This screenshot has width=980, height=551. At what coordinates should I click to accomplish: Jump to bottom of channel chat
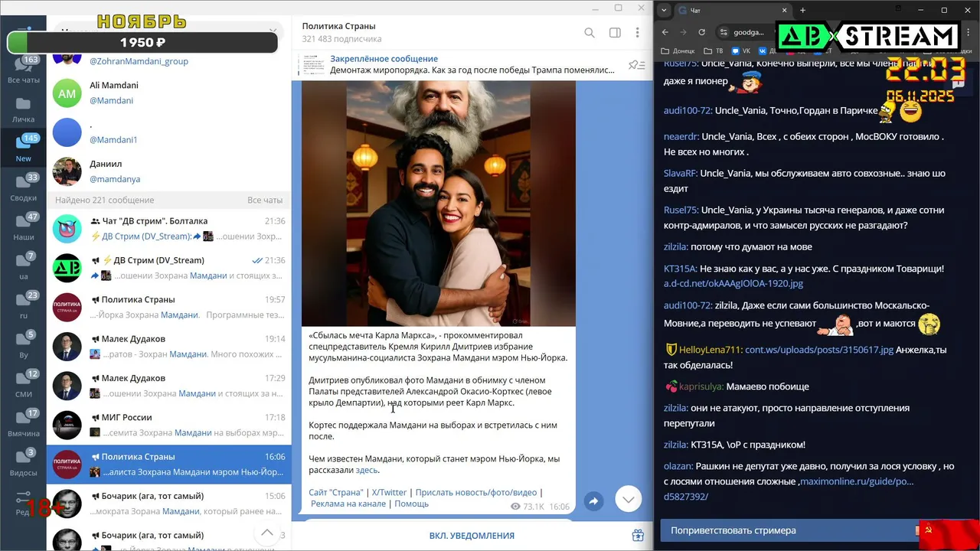pos(628,499)
